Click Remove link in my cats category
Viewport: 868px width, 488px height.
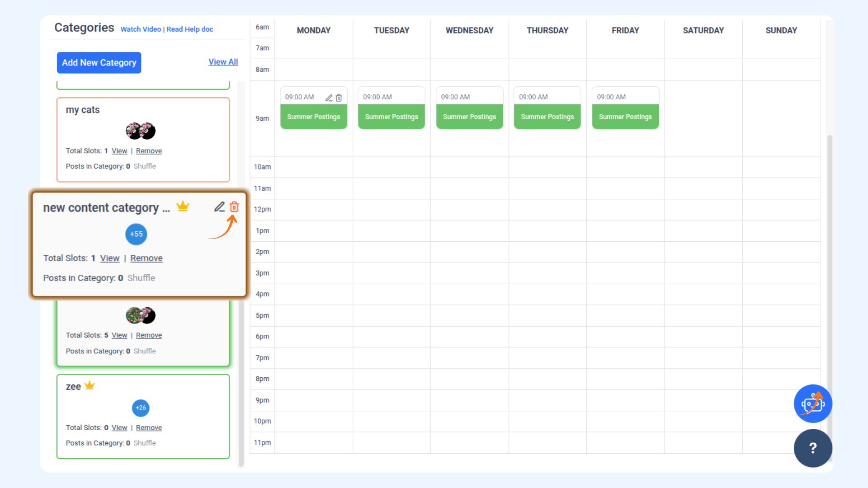click(x=149, y=151)
